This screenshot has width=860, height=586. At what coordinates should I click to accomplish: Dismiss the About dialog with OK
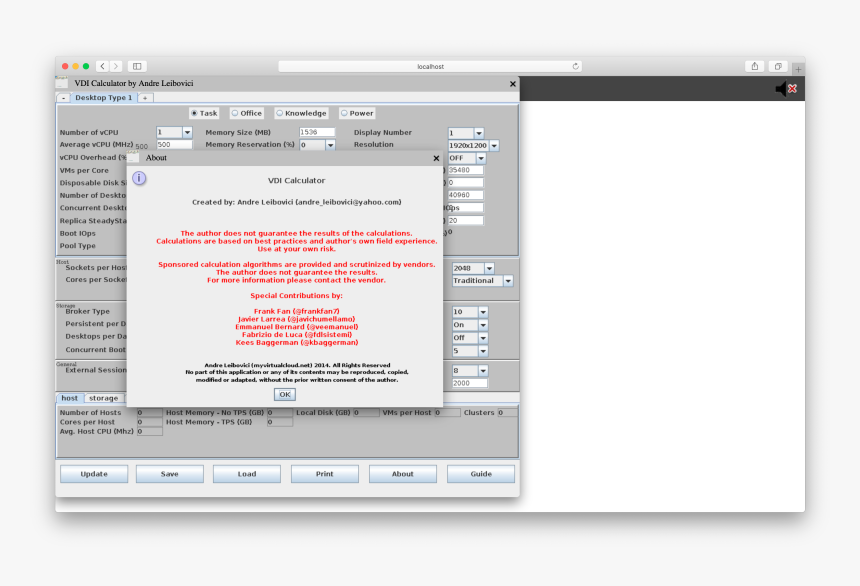point(284,394)
